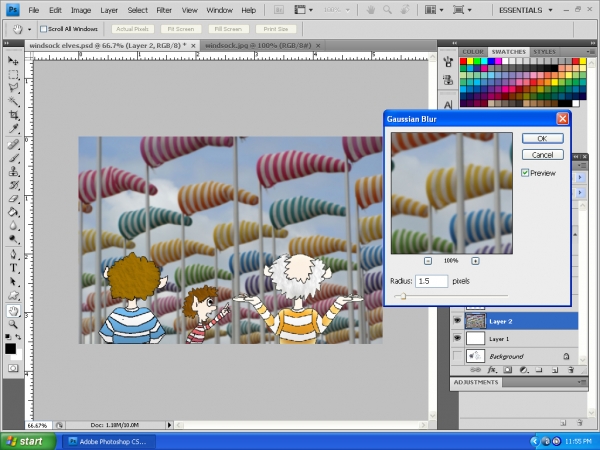
Task: Select the Custom Shape tool
Action: pos(13,295)
